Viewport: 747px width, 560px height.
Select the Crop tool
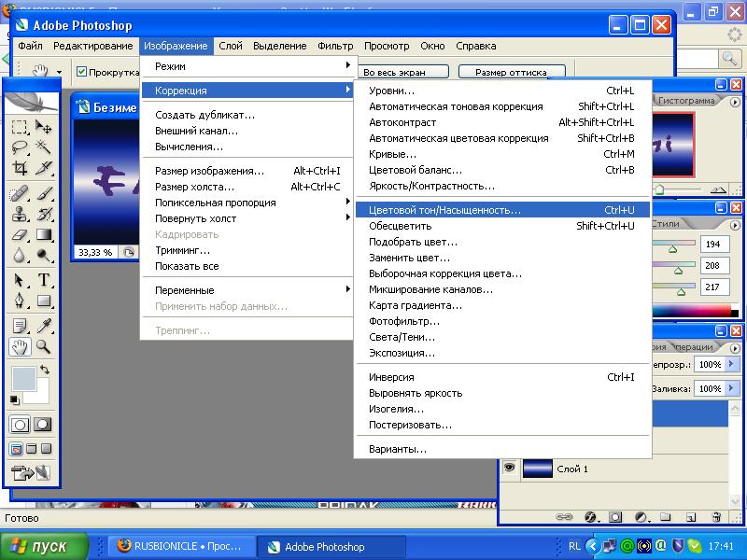point(20,168)
